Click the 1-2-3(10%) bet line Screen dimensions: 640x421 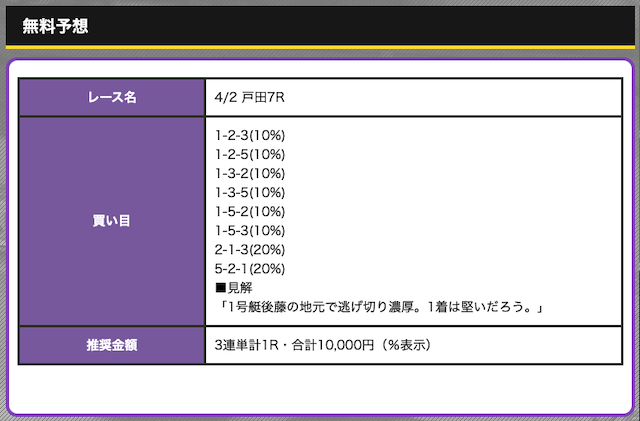tap(250, 135)
